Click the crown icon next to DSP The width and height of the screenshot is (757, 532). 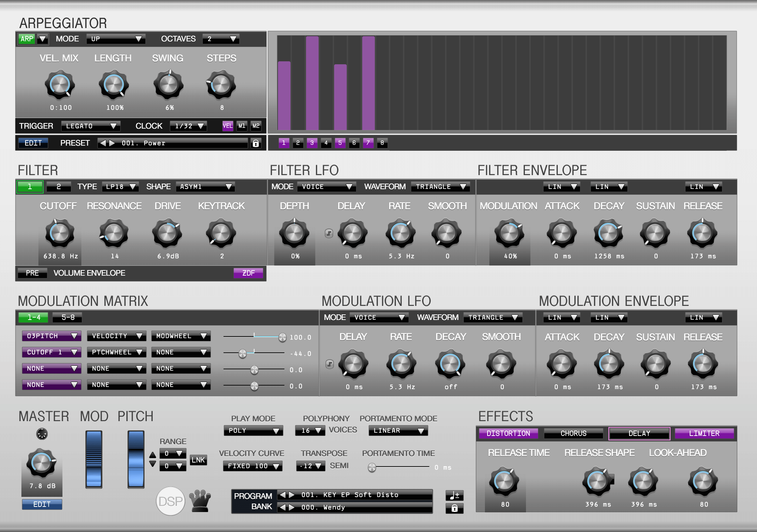coord(200,501)
